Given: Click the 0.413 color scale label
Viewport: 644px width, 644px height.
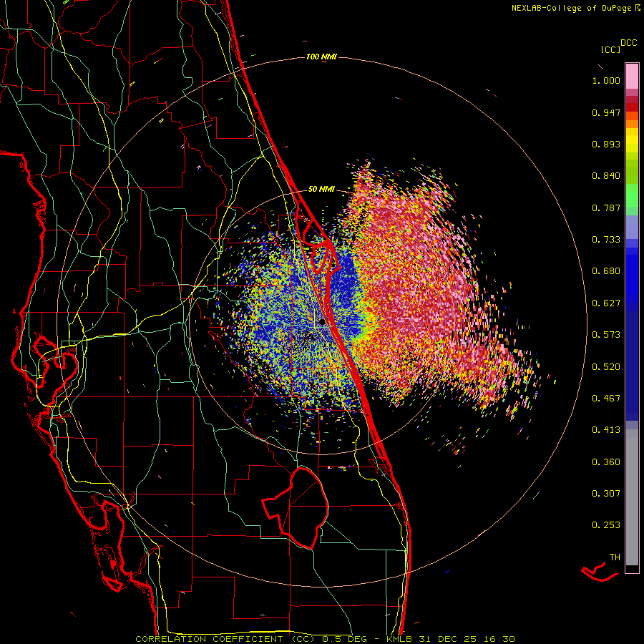Looking at the screenshot, I should (606, 430).
